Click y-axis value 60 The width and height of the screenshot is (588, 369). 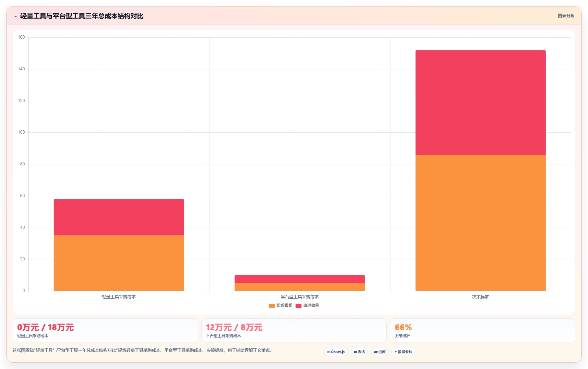click(x=22, y=196)
